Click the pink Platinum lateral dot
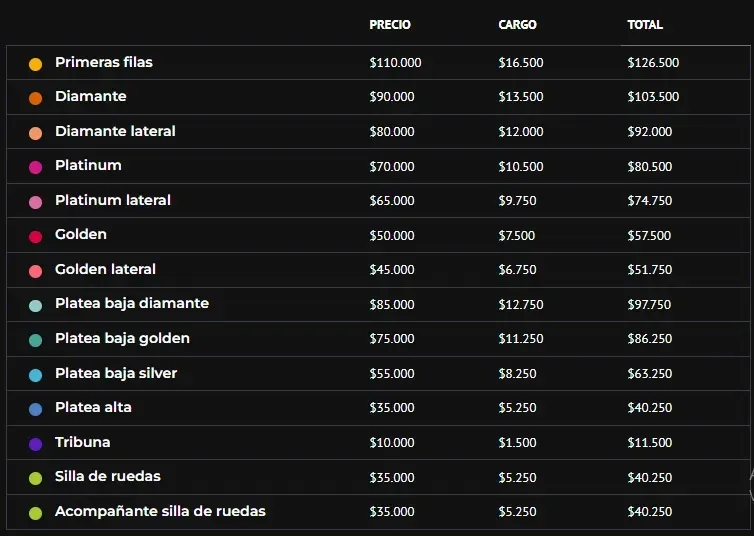 [36, 202]
